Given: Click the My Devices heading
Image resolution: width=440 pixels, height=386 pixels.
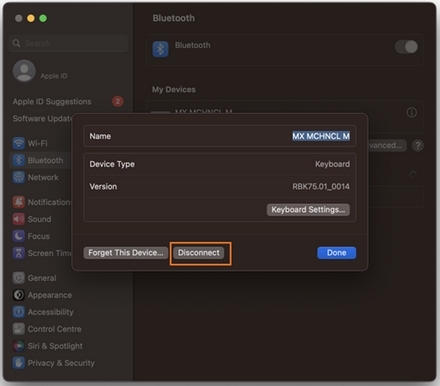Looking at the screenshot, I should 174,89.
